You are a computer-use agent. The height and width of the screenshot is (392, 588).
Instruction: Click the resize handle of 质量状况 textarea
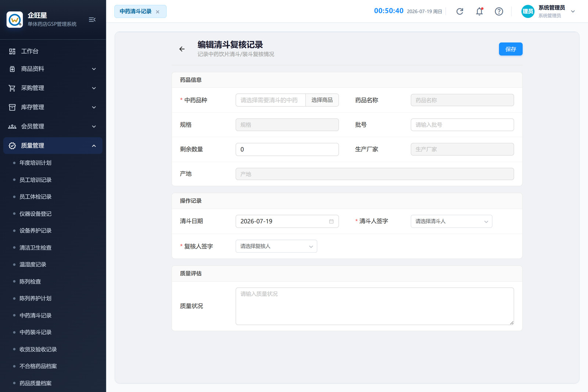[x=512, y=323]
